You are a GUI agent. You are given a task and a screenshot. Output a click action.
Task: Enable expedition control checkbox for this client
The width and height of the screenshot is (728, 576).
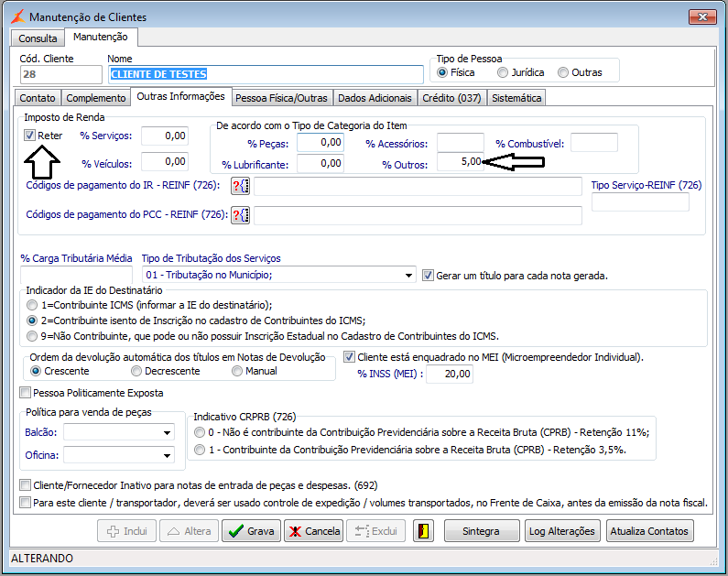[x=25, y=502]
